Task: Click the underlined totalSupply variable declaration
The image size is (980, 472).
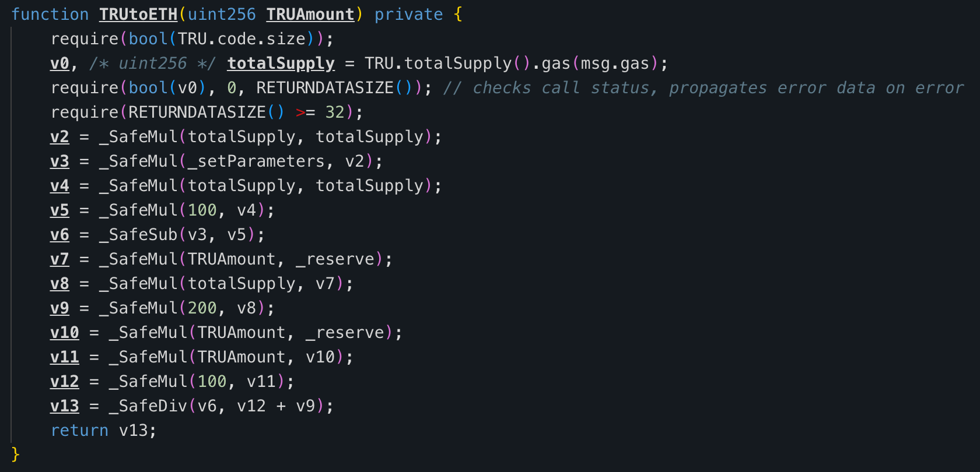Action: [x=281, y=63]
